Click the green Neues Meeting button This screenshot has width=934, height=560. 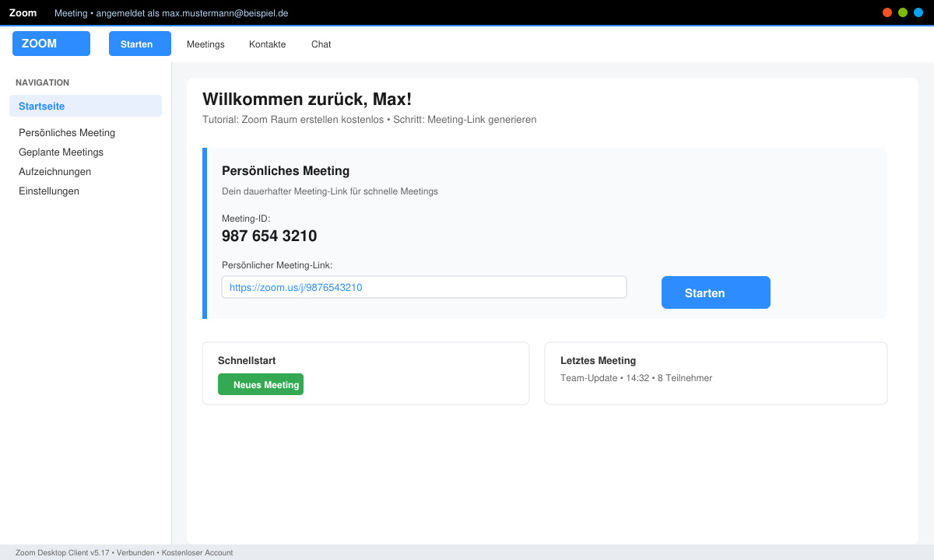[261, 384]
